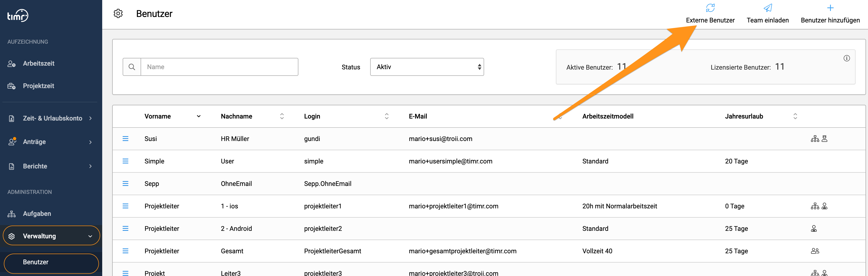Click mario+gesamtprojektleiter@timr.com email
Screen dimensions: 868x276
tap(462, 251)
